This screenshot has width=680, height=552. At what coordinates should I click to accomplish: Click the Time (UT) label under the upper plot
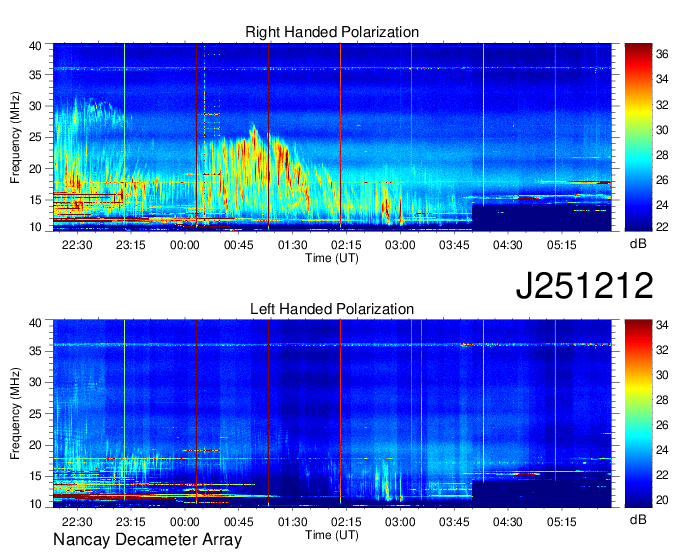pyautogui.click(x=331, y=257)
